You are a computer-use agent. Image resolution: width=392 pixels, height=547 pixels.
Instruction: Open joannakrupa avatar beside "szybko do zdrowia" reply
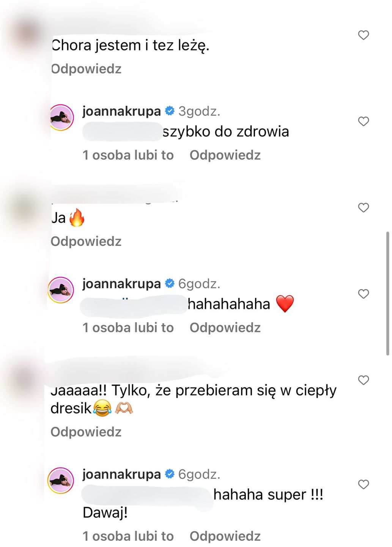click(x=61, y=117)
